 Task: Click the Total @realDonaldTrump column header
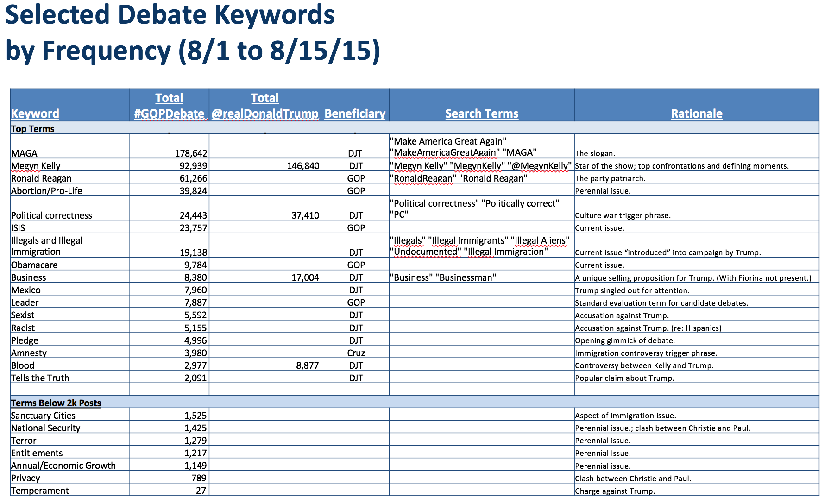coord(265,106)
